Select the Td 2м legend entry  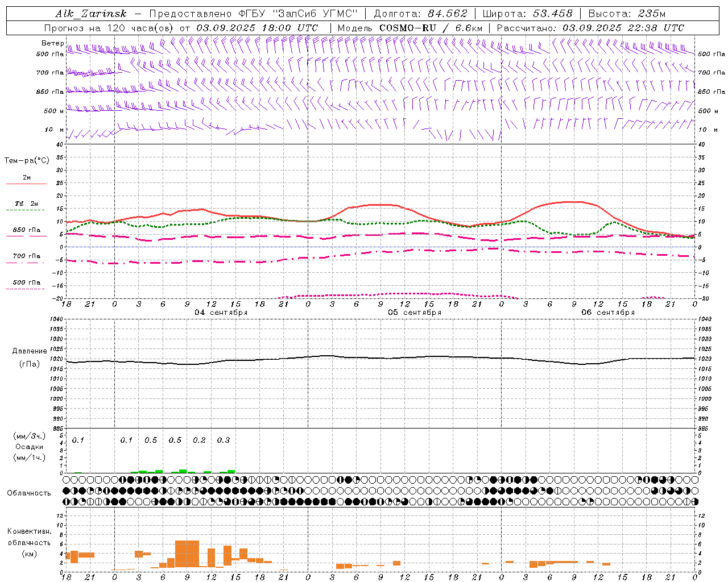coord(26,203)
